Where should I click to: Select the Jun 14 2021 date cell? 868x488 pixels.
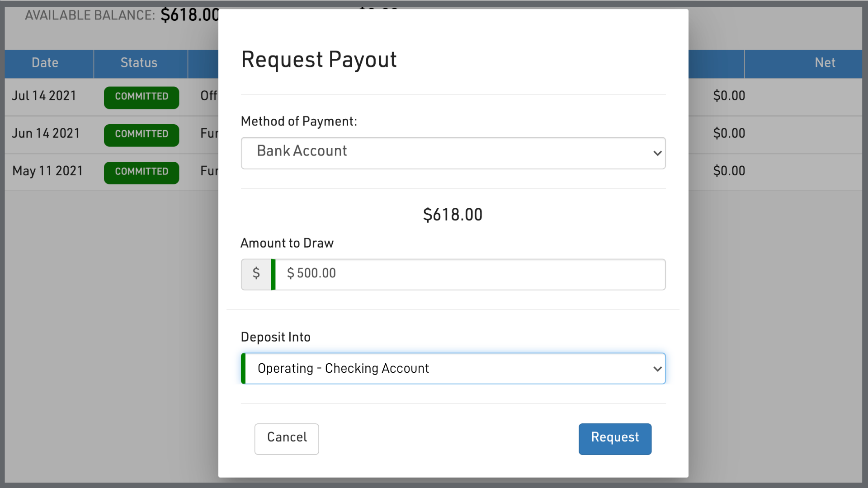(46, 133)
